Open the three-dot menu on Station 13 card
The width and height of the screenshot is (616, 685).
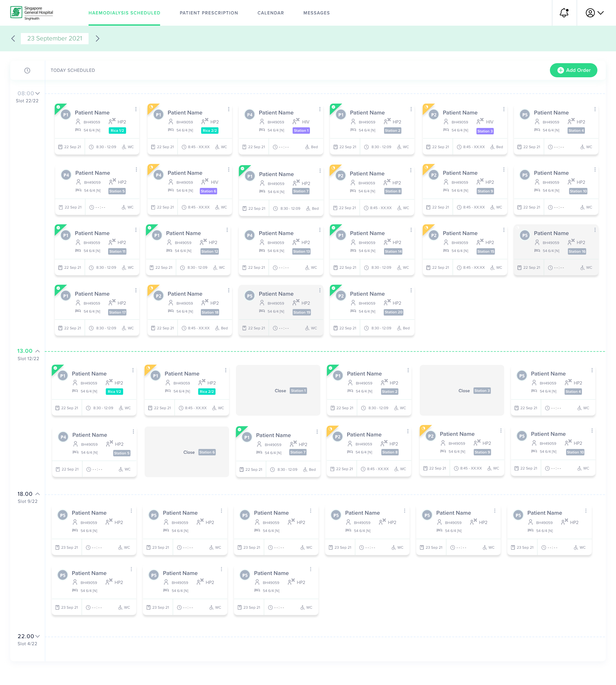[x=320, y=230]
